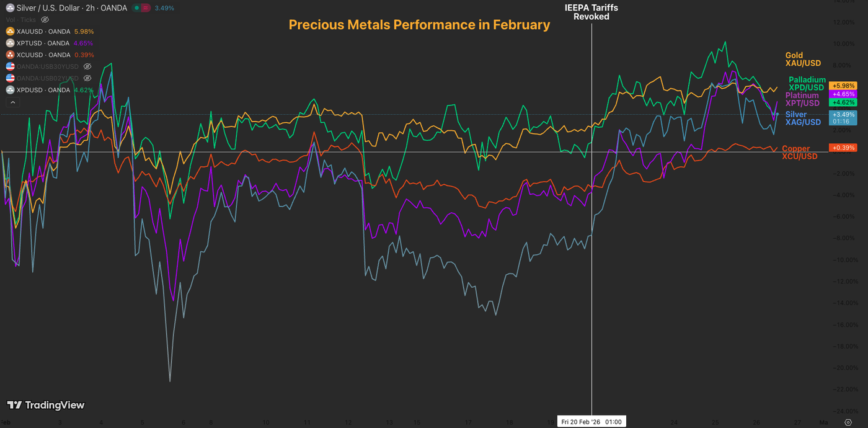Click the red flag marker in the chart header
Screen dimensions: 868x428
tap(146, 8)
